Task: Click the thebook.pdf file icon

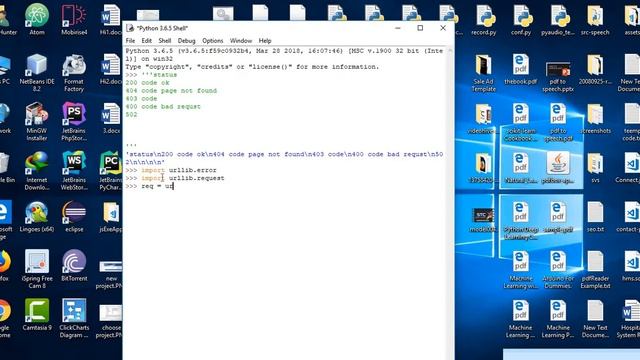Action: pos(521,69)
